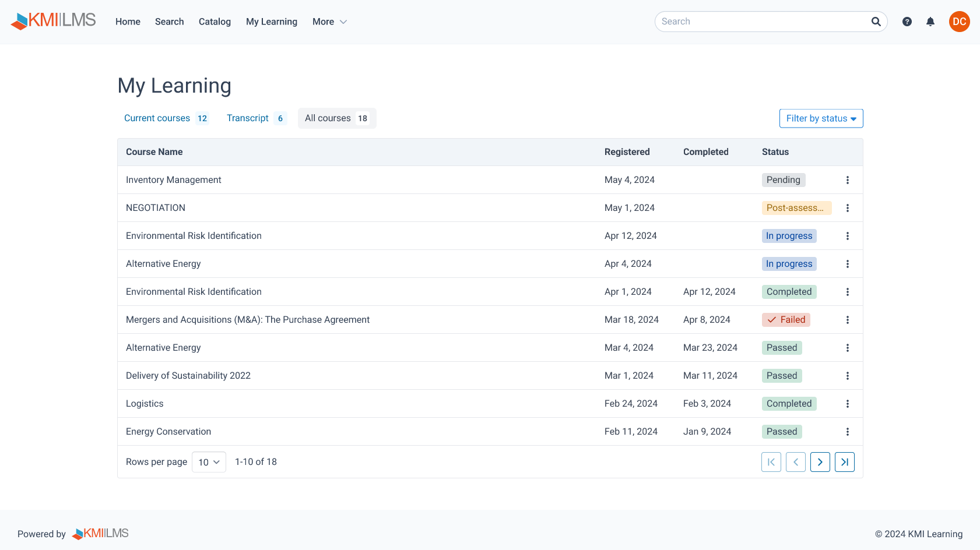Click the KMI LMS logo in header
Image resolution: width=980 pixels, height=550 pixels.
(53, 21)
